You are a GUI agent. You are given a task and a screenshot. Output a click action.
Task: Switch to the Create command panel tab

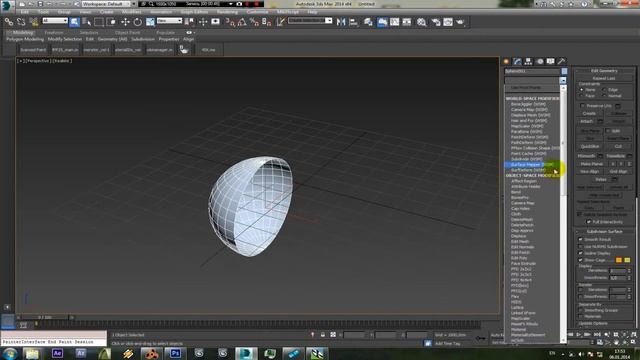[x=507, y=61]
